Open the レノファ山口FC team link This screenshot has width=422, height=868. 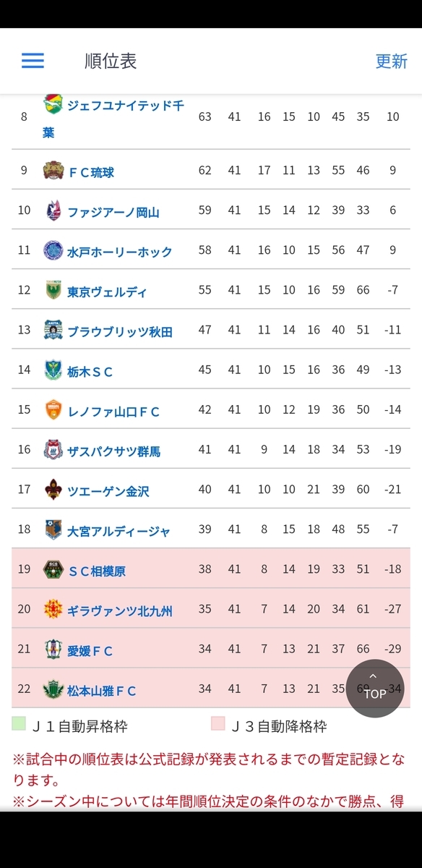[x=113, y=412]
